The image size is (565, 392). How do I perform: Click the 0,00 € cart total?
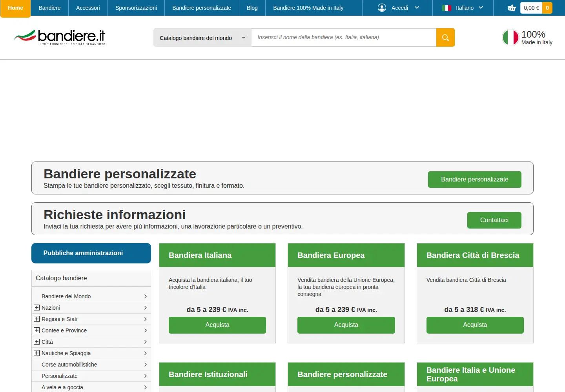tap(531, 8)
